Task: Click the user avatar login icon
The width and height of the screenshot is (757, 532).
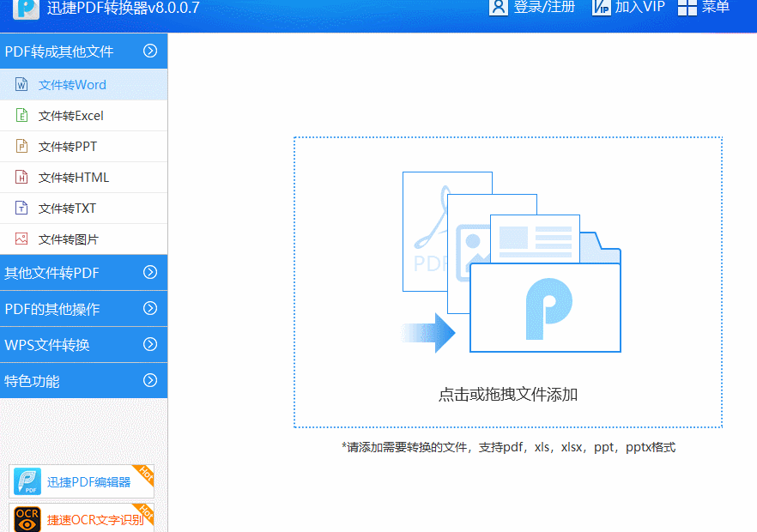Action: (499, 7)
